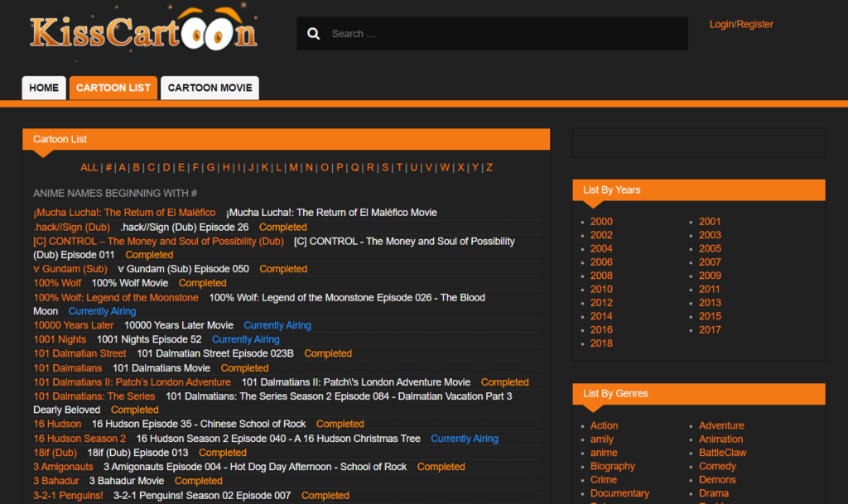List cartoons from year 2008

601,276
